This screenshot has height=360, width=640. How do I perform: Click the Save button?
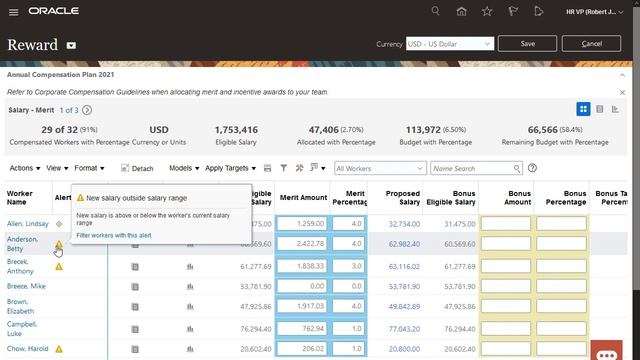click(x=527, y=44)
